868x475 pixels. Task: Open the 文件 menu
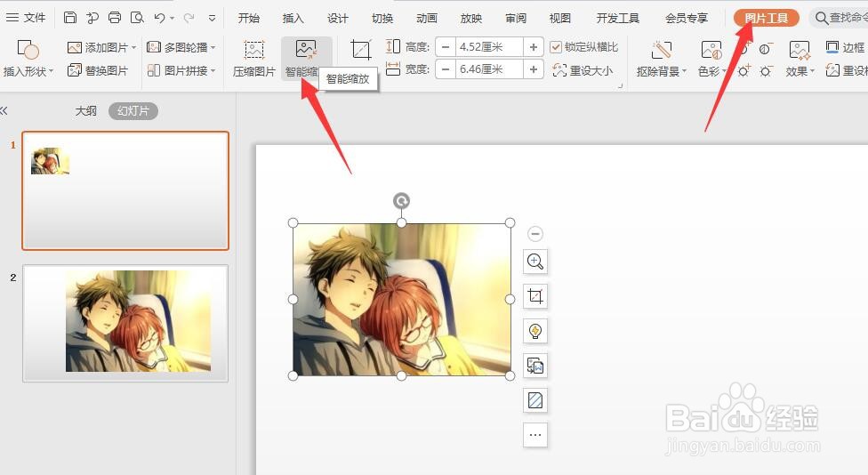(x=26, y=18)
